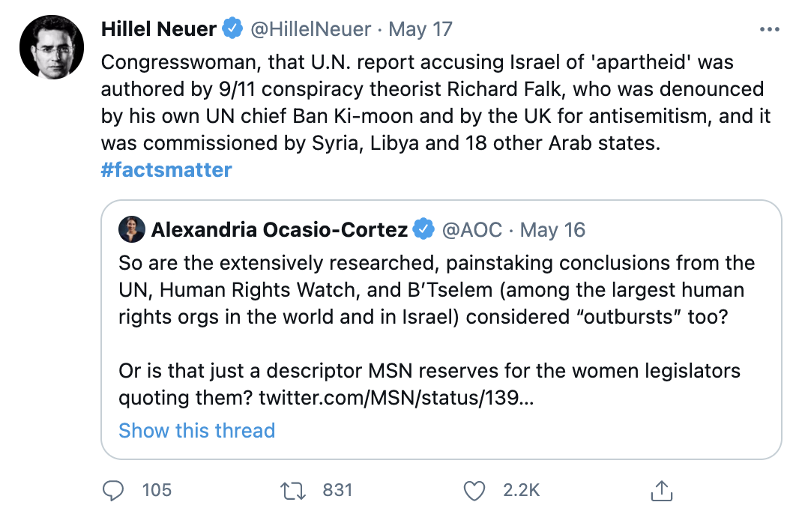The image size is (802, 532).
Task: Open the twitter.com/MSN/status link
Action: pyautogui.click(x=396, y=398)
